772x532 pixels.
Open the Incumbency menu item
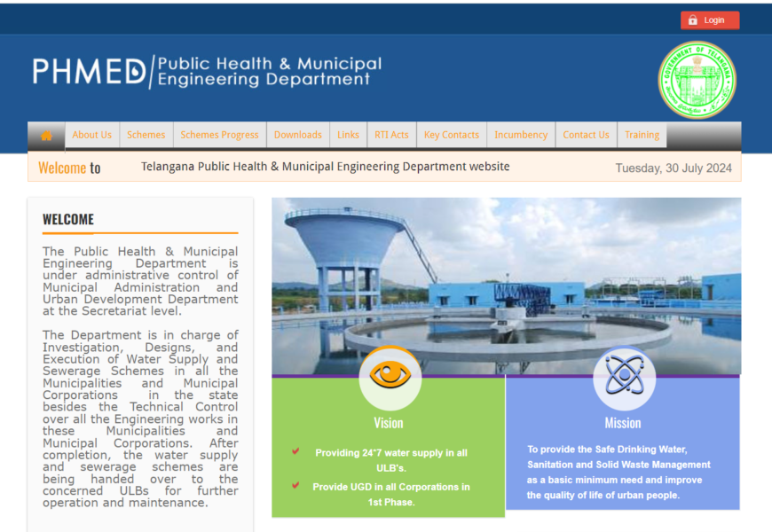(x=521, y=135)
